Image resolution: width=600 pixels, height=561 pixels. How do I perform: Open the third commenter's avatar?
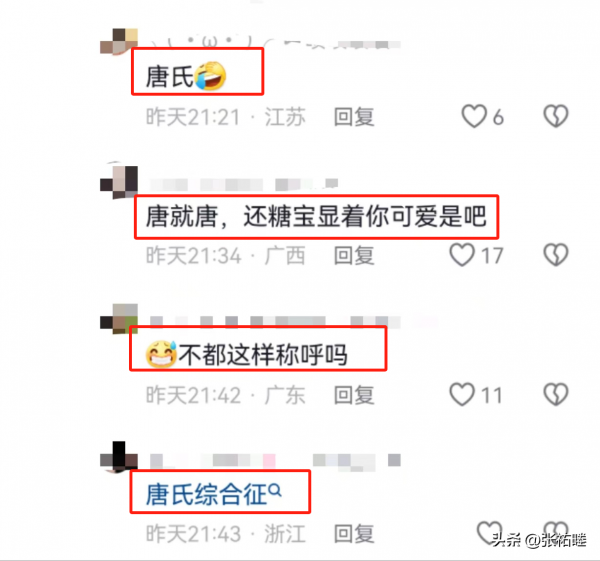pos(119,318)
